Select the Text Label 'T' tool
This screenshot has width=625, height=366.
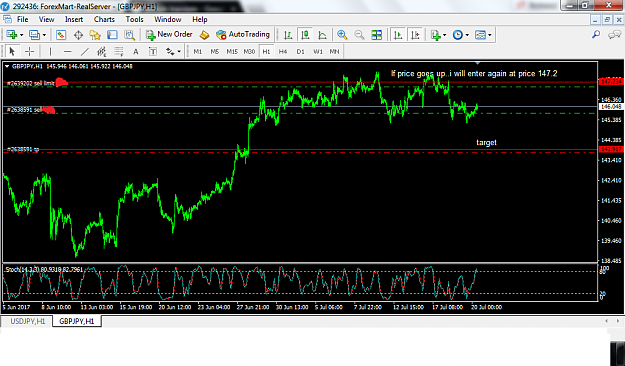coord(153,51)
